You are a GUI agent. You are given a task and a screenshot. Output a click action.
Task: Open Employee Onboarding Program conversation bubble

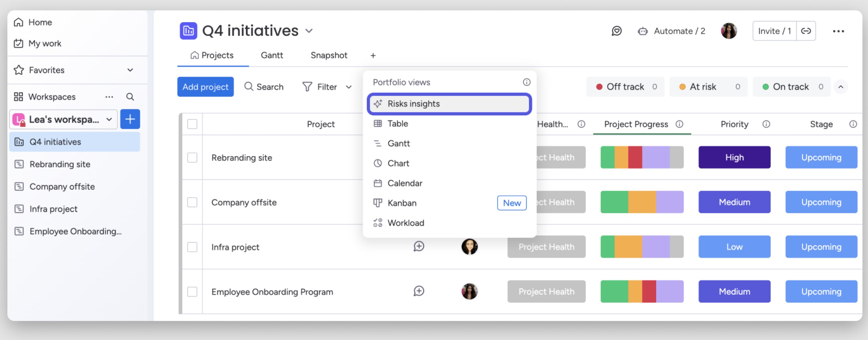(419, 291)
